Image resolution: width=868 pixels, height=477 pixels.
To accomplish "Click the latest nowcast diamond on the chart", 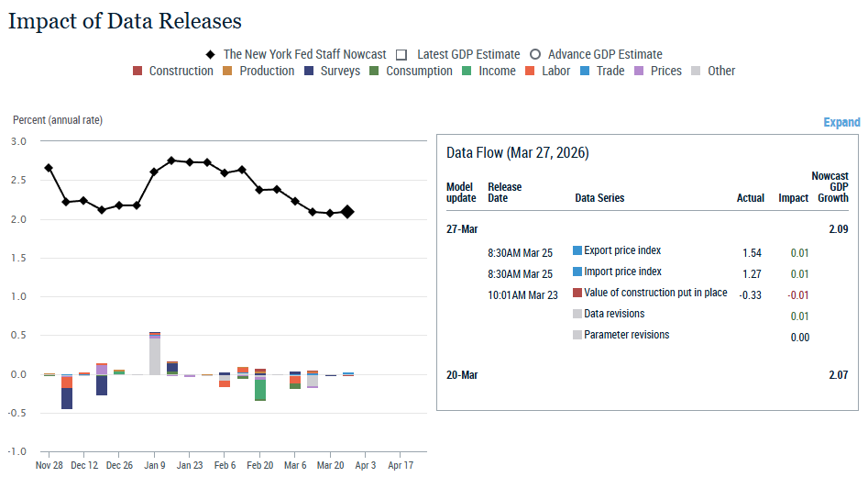I will [347, 212].
